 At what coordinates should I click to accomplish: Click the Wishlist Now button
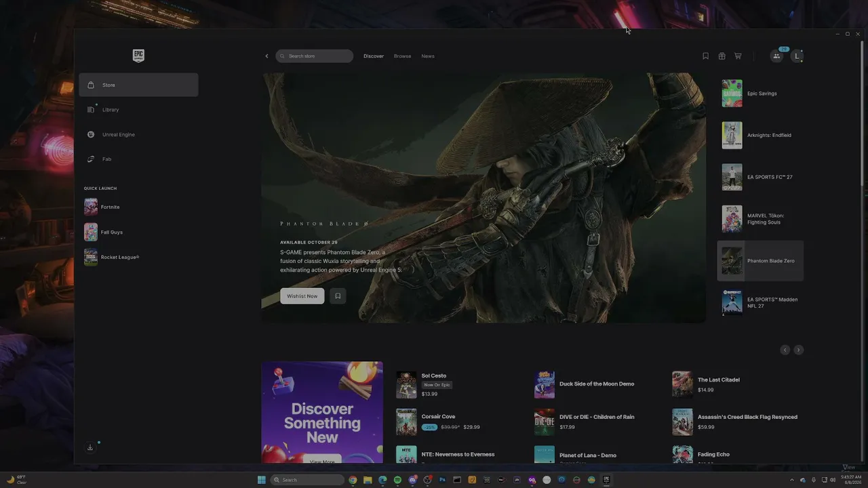(302, 296)
